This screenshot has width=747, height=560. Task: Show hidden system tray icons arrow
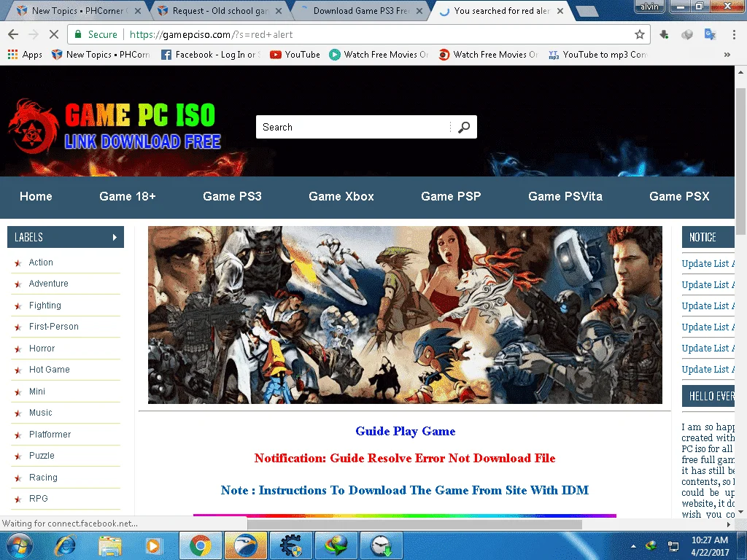633,546
